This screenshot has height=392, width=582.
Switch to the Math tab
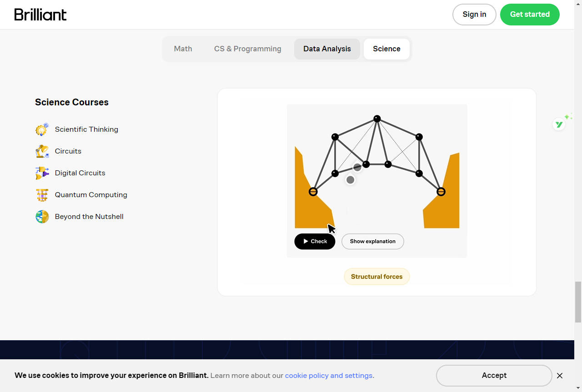tap(183, 49)
